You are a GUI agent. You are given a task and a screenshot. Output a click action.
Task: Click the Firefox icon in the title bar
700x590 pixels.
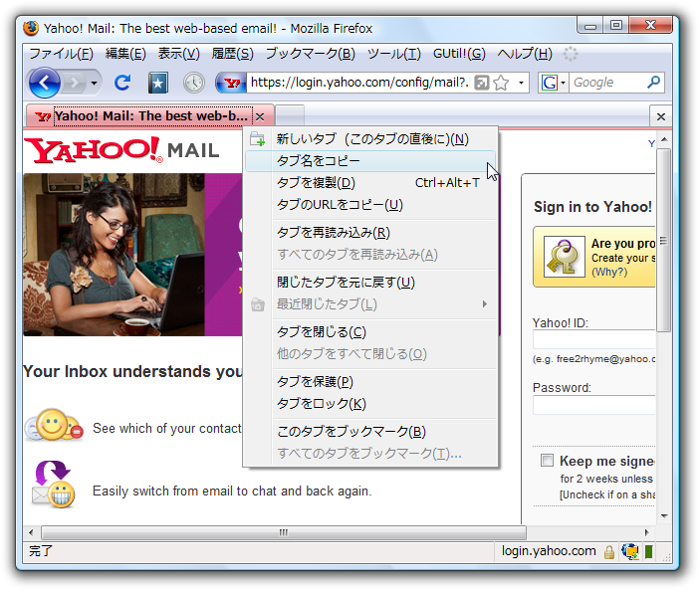(31, 28)
